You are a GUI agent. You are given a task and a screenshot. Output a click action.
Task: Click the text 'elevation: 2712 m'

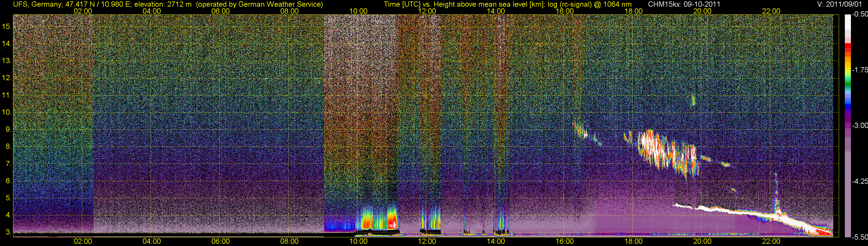click(163, 4)
